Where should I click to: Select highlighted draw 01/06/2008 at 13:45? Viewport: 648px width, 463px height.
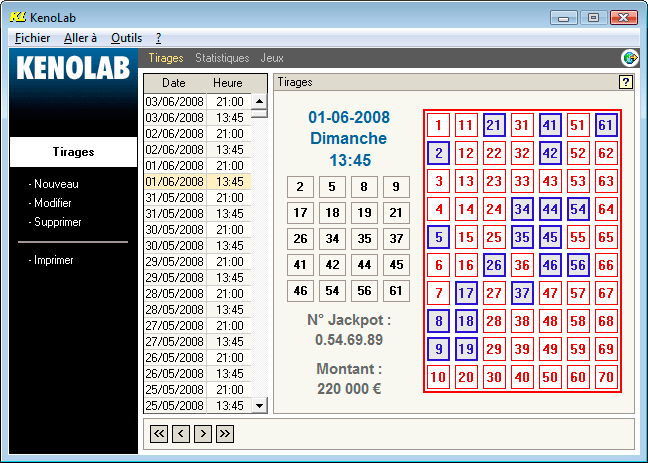(197, 181)
